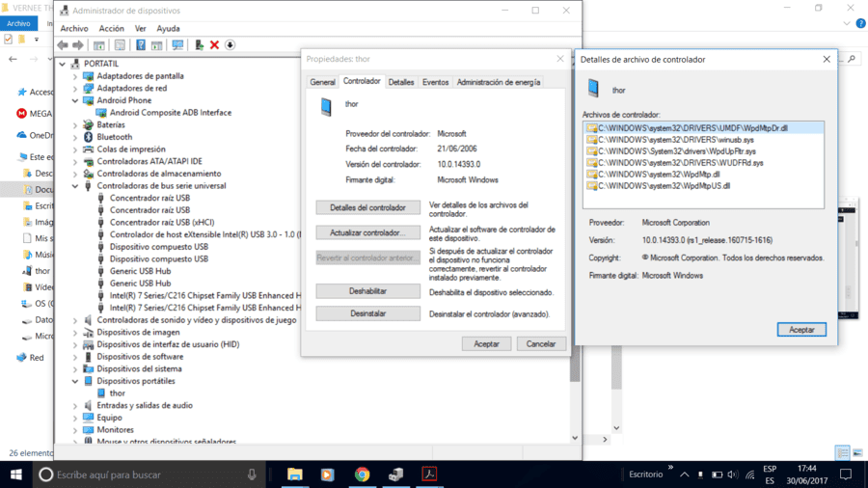Open File Explorer from the taskbar
The image size is (868, 488).
[294, 474]
